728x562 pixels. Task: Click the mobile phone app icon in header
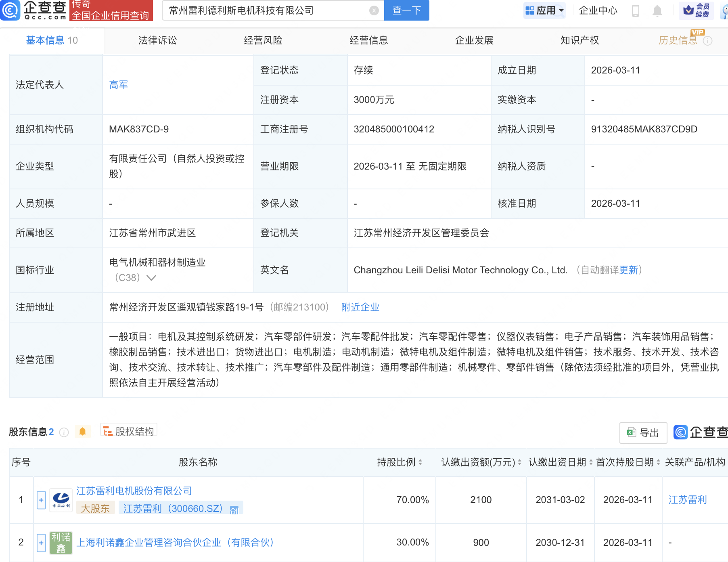635,11
